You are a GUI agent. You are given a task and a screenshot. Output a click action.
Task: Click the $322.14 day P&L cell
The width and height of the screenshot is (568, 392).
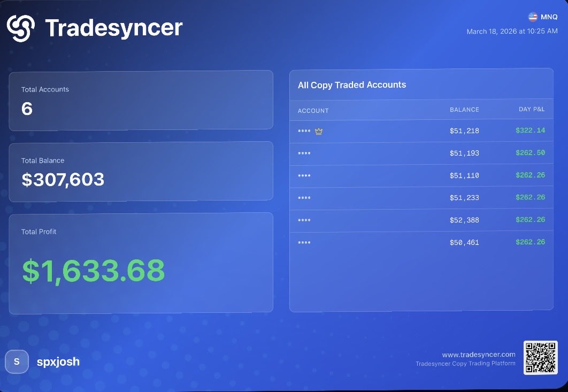pyautogui.click(x=530, y=130)
